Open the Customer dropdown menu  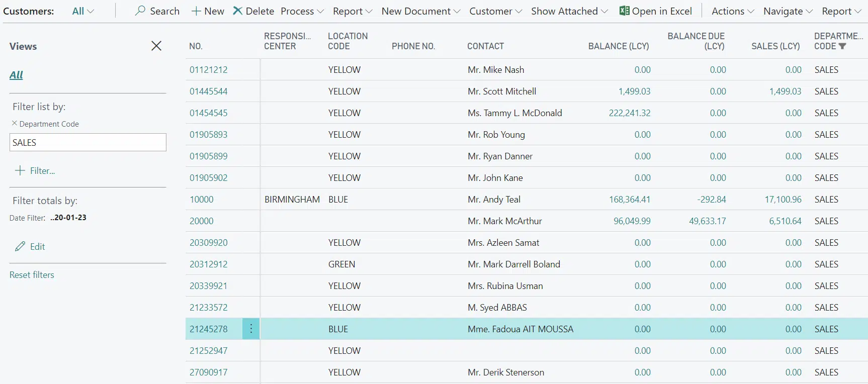click(x=496, y=11)
